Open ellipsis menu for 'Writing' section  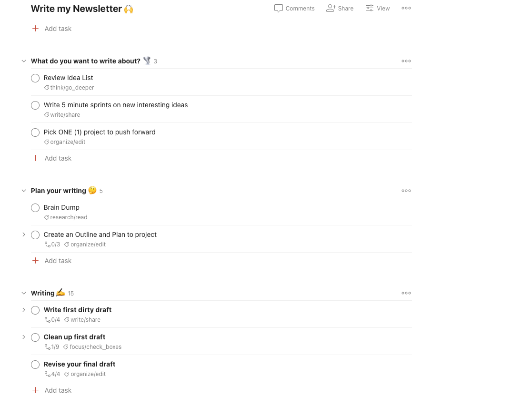406,293
